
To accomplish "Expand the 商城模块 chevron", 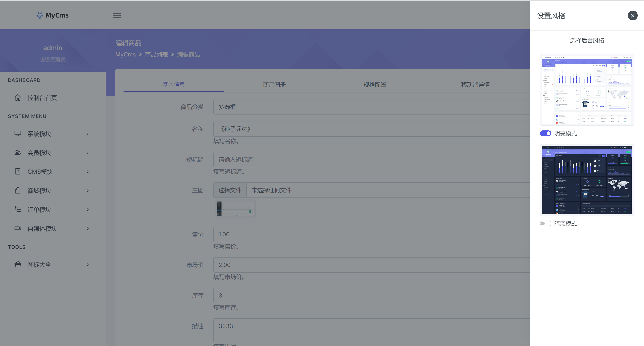I will [88, 191].
